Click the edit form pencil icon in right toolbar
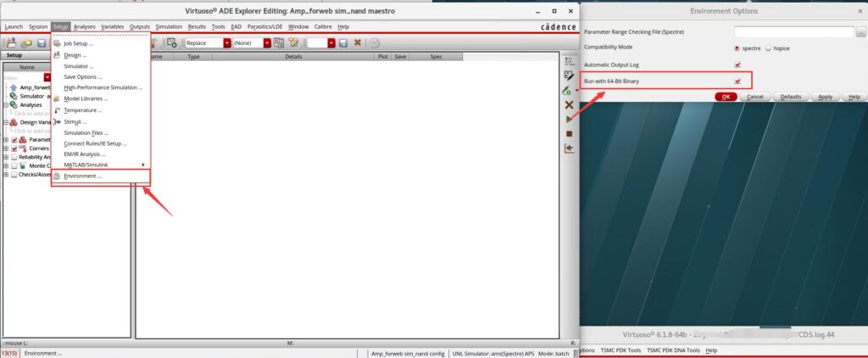The image size is (868, 358). tap(568, 76)
